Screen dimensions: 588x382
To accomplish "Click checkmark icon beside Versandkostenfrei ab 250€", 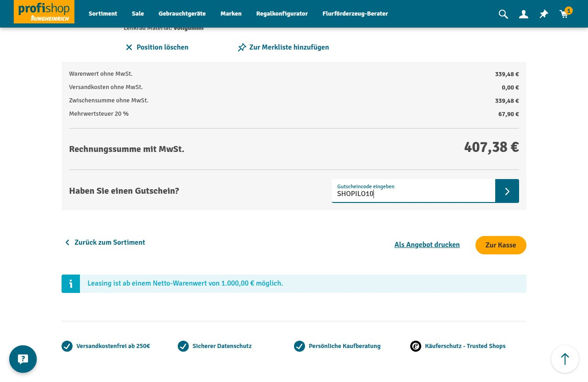I will (67, 346).
